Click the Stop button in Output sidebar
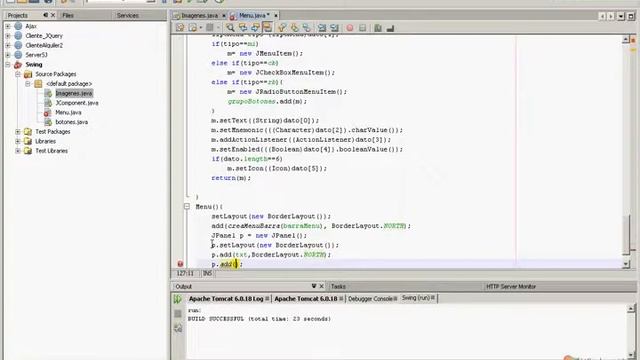Screen dimensions: 640x360 (178, 313)
